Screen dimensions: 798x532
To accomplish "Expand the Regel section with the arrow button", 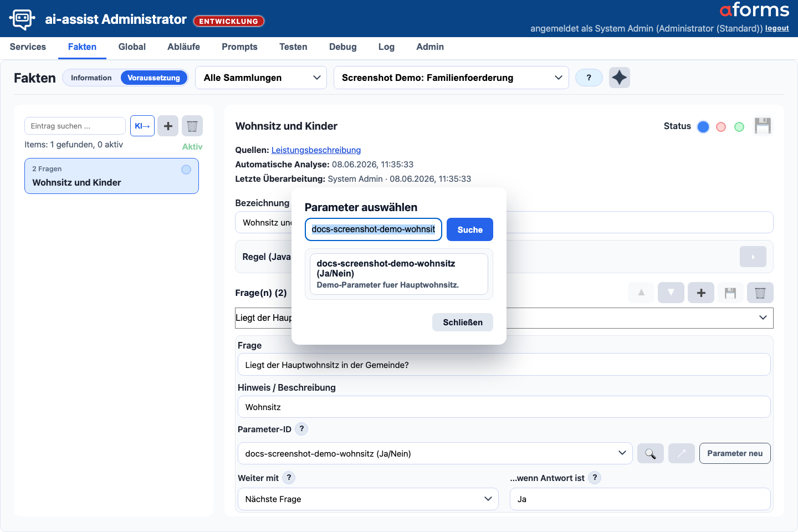I will (753, 257).
